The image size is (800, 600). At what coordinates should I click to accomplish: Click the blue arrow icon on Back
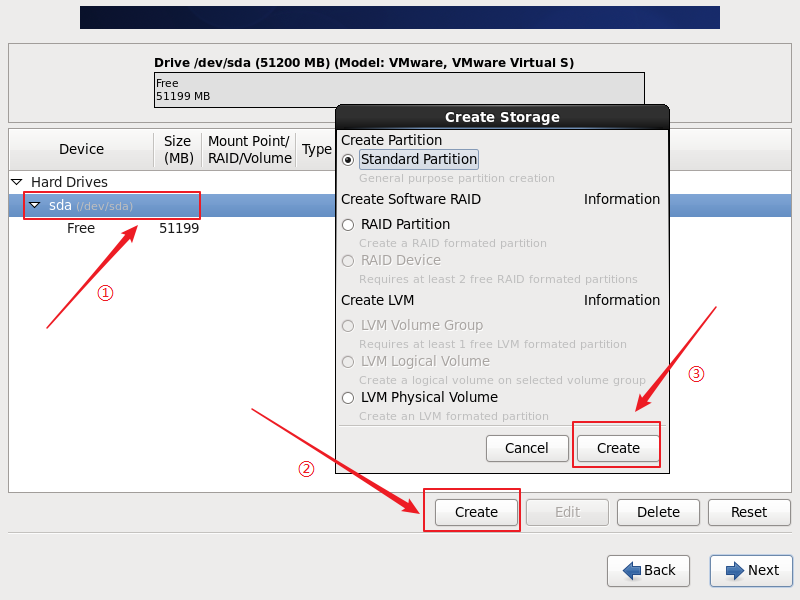[632, 570]
